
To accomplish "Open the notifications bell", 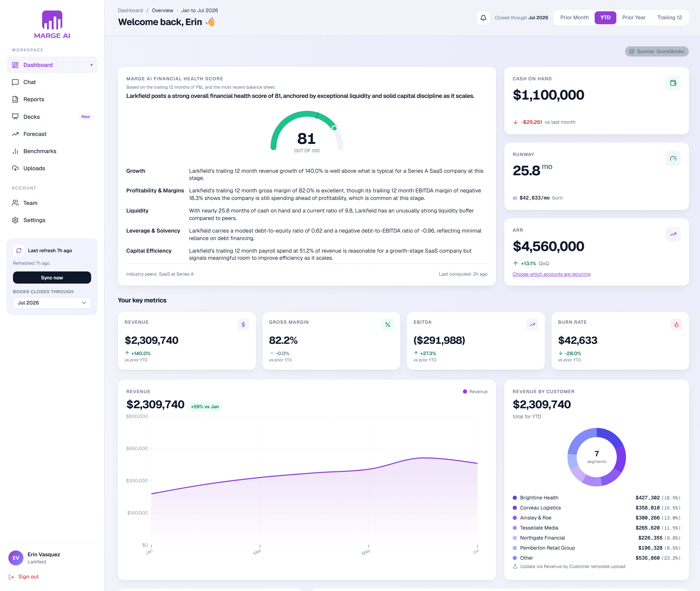I will click(x=483, y=18).
